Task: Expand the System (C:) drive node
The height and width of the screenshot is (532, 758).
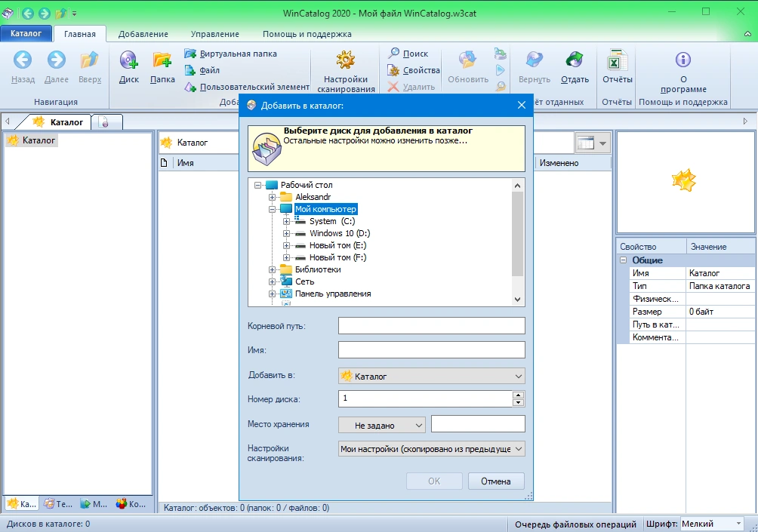Action: [286, 221]
